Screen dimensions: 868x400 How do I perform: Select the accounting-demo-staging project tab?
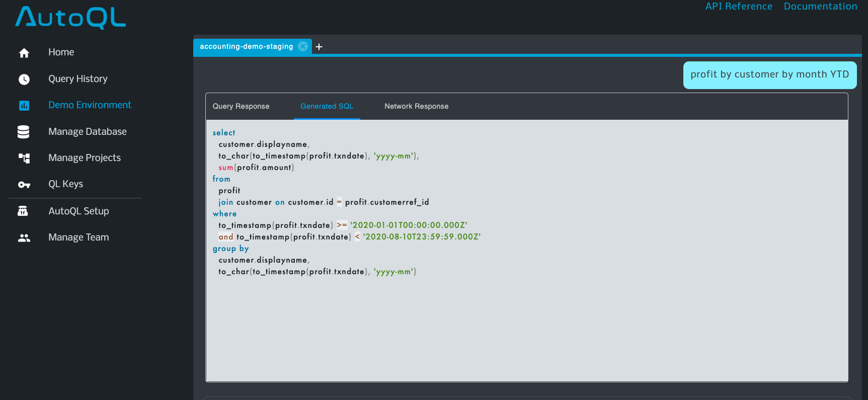[x=246, y=46]
